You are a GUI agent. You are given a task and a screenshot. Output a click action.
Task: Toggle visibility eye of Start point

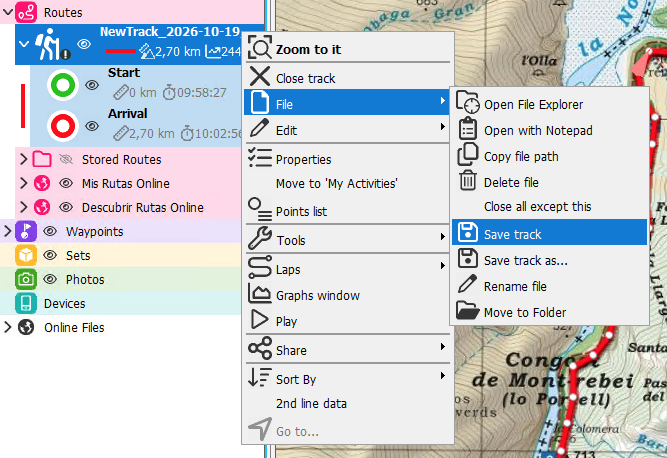92,85
